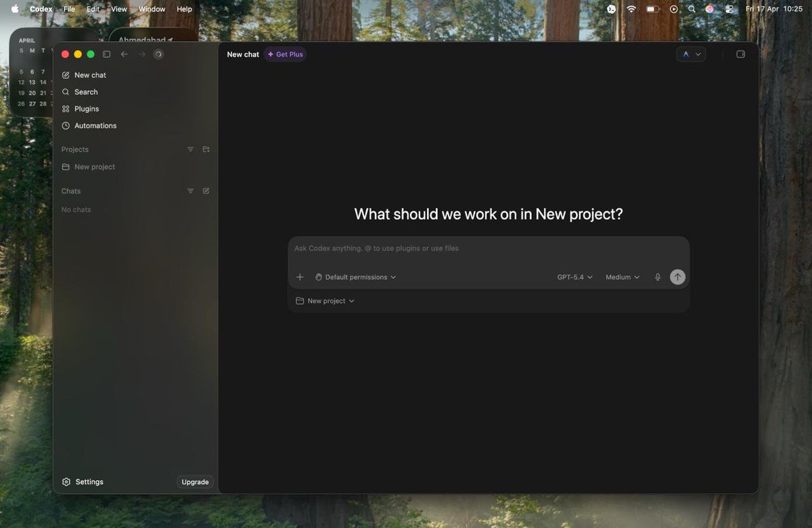The width and height of the screenshot is (812, 528).
Task: Click the colorful Siri-style menu bar icon
Action: [710, 9]
